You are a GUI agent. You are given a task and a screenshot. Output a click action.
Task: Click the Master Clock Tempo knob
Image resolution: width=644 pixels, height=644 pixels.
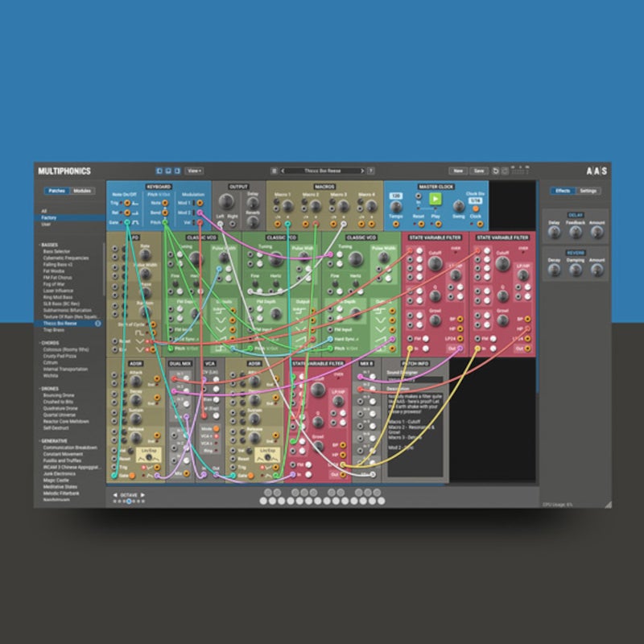point(395,207)
